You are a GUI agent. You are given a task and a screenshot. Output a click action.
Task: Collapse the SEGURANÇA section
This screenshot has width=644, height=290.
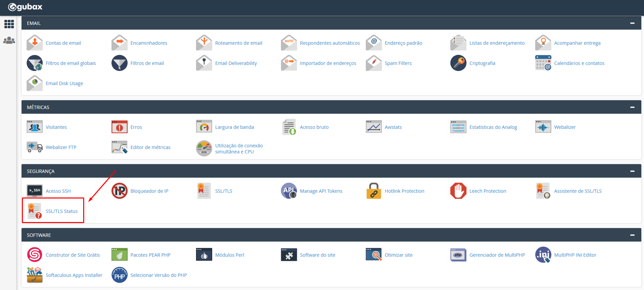632,171
